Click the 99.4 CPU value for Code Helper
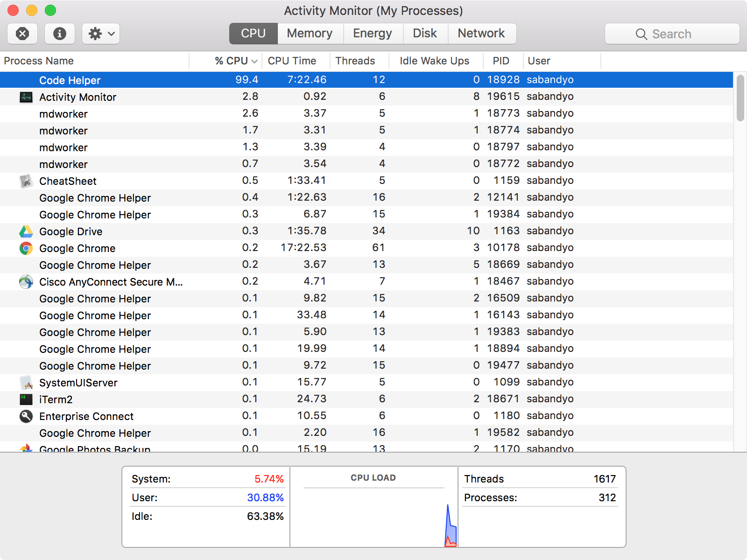 point(247,80)
